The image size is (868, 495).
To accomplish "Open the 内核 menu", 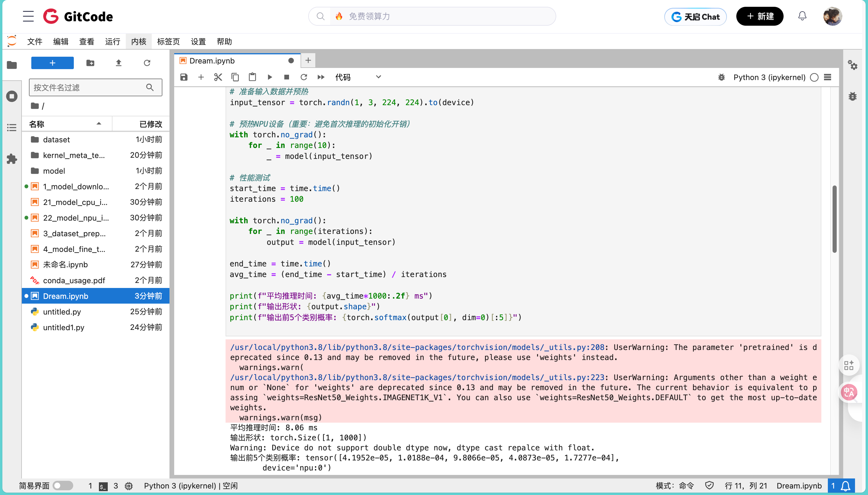I will pyautogui.click(x=138, y=41).
